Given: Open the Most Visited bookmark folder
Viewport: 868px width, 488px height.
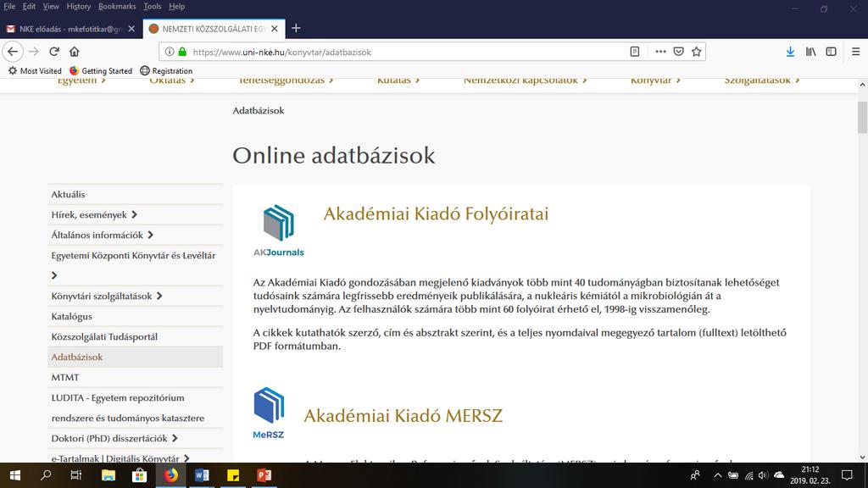Looking at the screenshot, I should tap(35, 71).
